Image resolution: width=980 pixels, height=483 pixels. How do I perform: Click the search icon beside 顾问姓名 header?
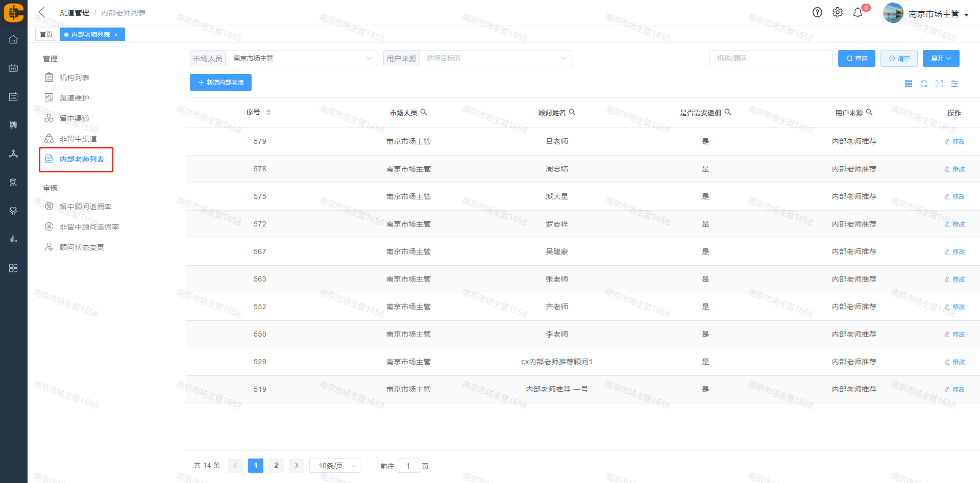tap(572, 112)
